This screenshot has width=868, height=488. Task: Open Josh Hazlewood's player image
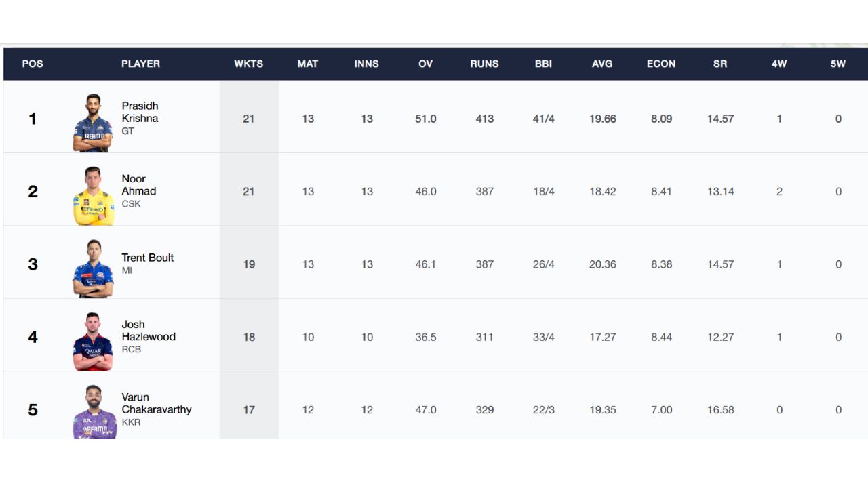[x=93, y=342]
